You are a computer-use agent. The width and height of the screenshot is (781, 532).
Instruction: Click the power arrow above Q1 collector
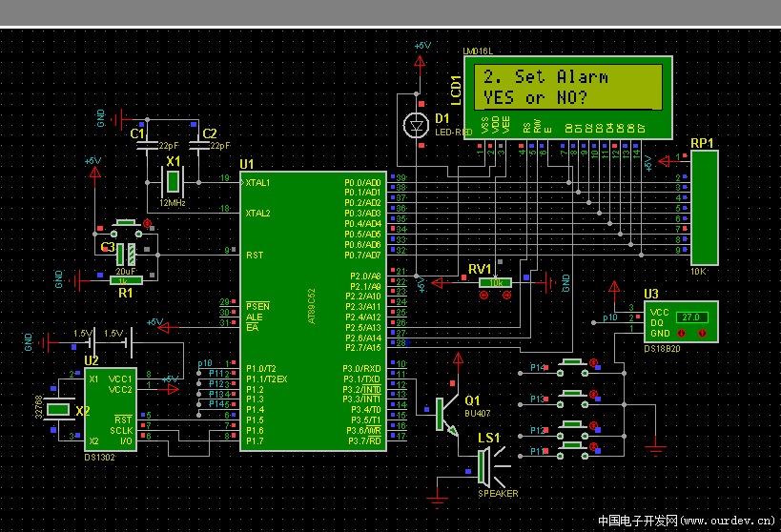tap(459, 358)
